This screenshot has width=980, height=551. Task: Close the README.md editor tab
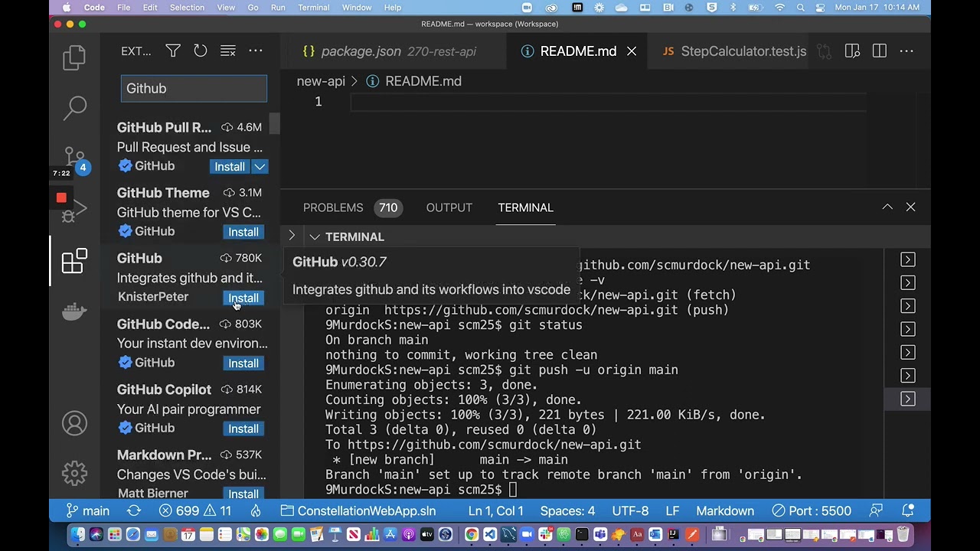coord(632,51)
